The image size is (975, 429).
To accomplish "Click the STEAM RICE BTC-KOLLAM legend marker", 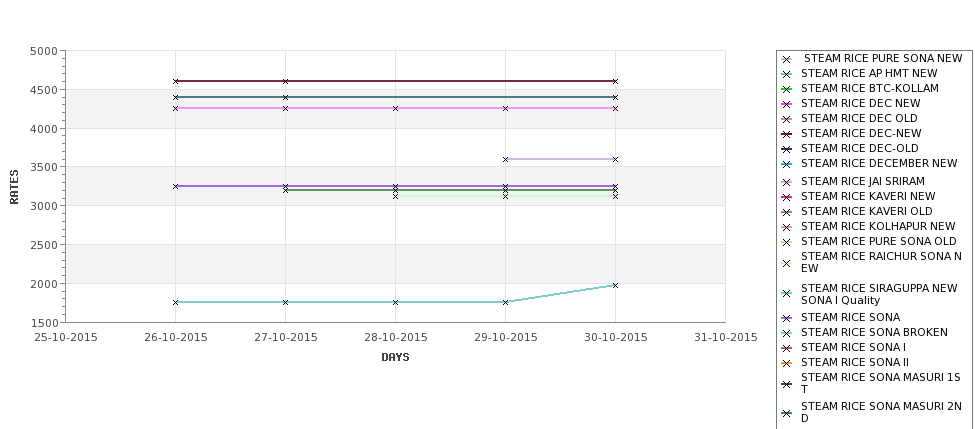I will click(787, 89).
